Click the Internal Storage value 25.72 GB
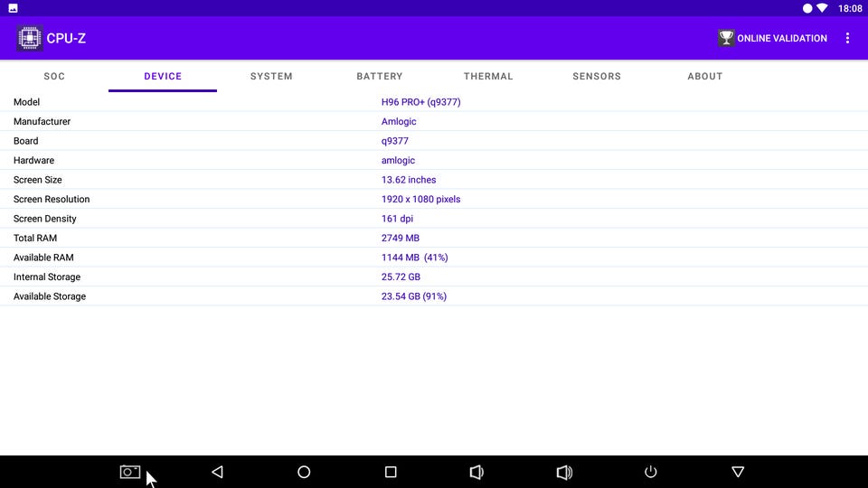 (x=401, y=277)
